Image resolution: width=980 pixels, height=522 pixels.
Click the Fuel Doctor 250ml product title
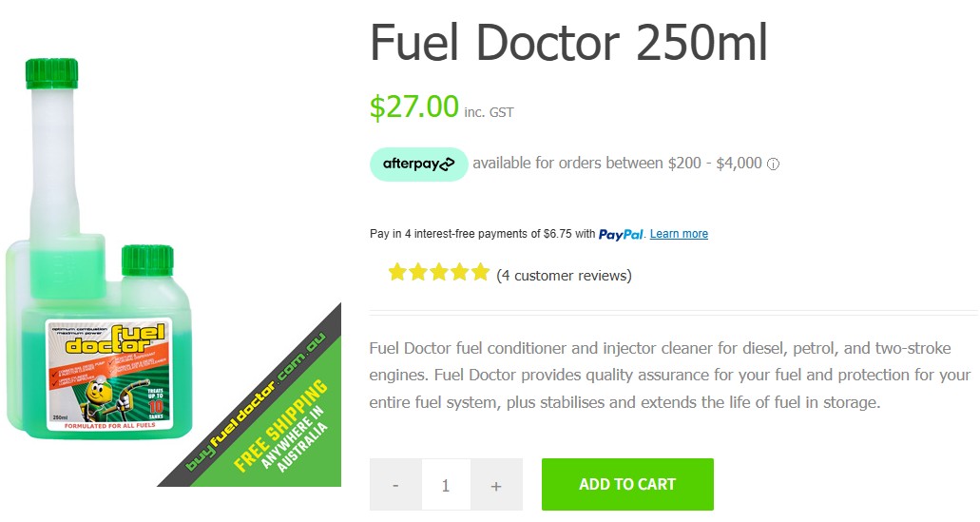[x=568, y=43]
